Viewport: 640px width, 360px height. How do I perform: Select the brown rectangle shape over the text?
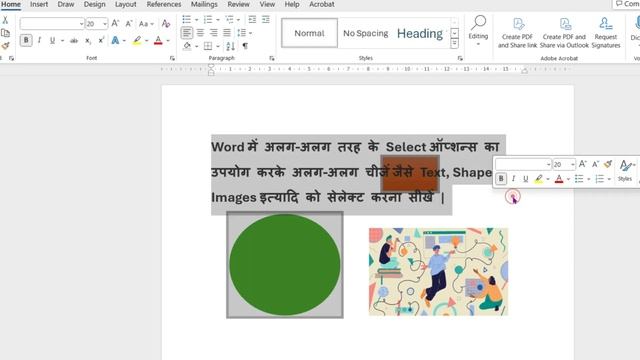[410, 173]
